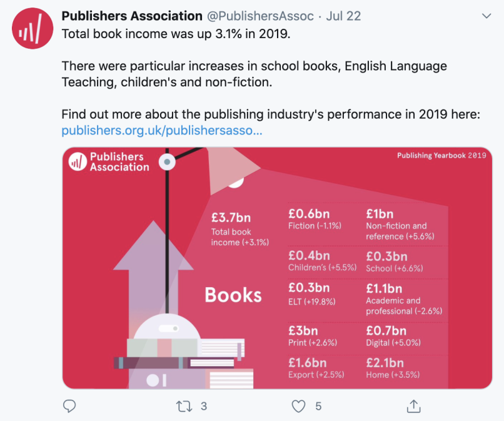Click the share tweet icon

[x=413, y=407]
